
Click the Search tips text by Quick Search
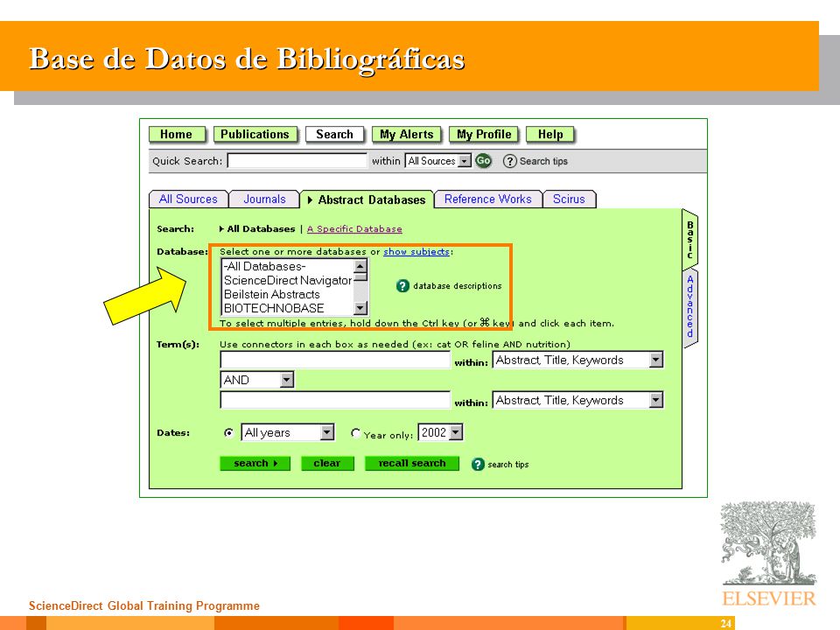point(543,161)
